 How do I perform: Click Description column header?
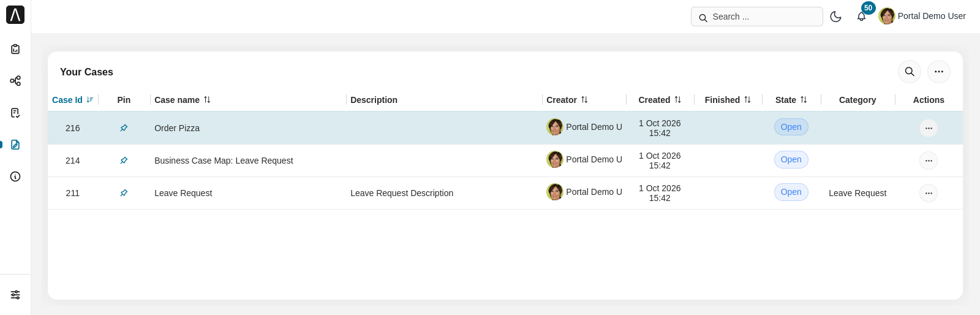374,100
